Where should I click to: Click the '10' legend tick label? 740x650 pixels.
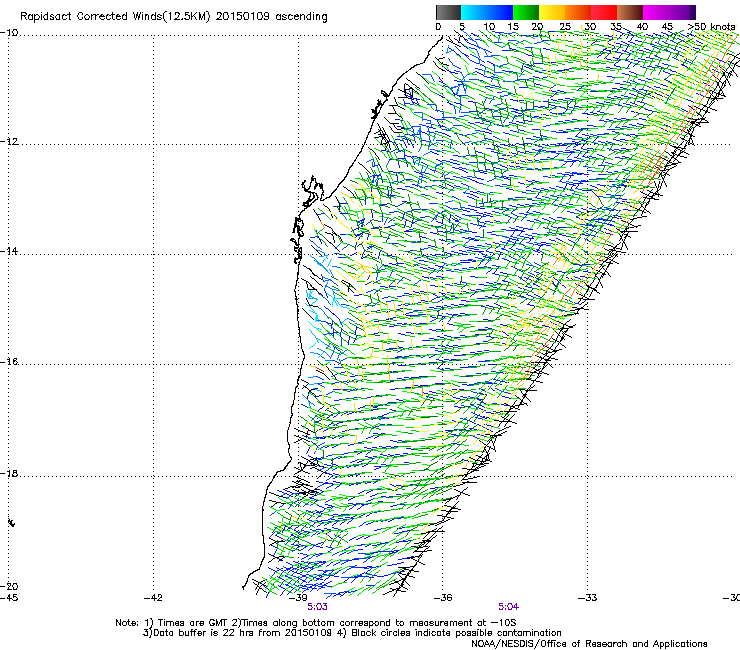pos(489,27)
